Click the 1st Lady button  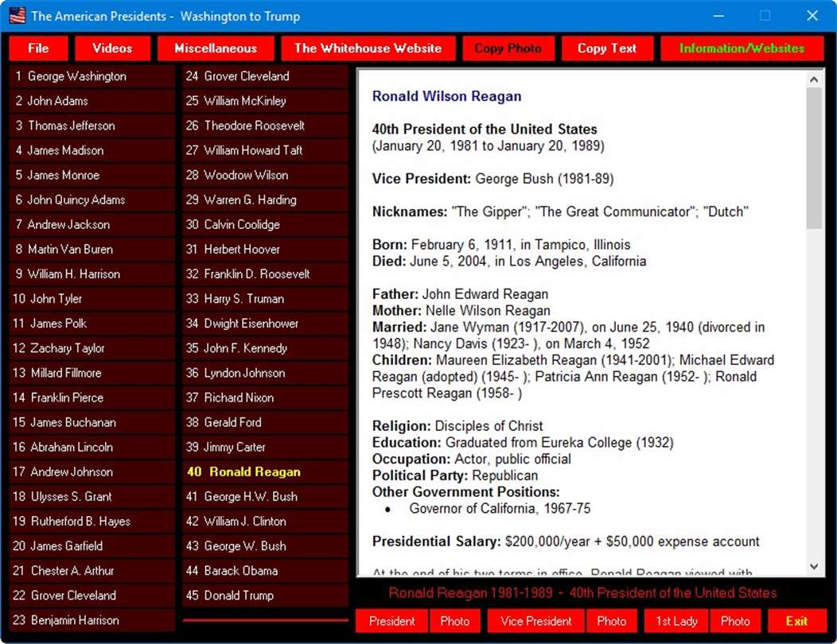(677, 621)
